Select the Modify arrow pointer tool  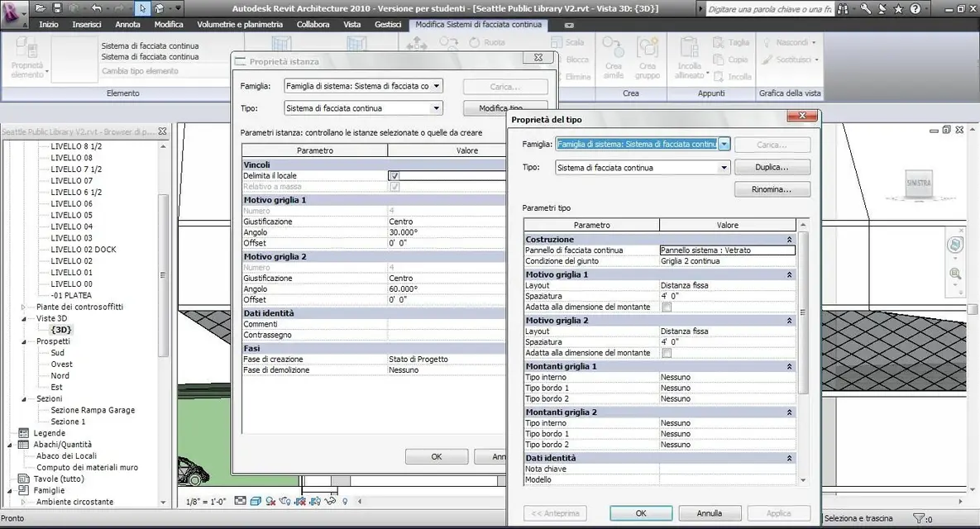point(142,8)
